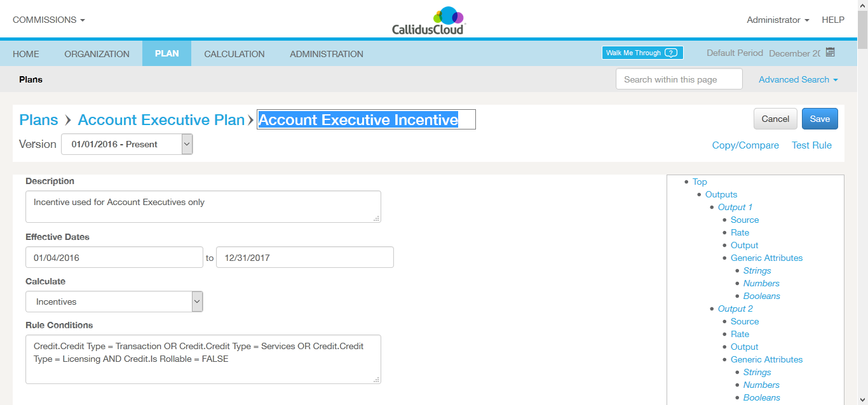Image resolution: width=868 pixels, height=405 pixels.
Task: Open the Copy/Compare link
Action: coord(745,145)
